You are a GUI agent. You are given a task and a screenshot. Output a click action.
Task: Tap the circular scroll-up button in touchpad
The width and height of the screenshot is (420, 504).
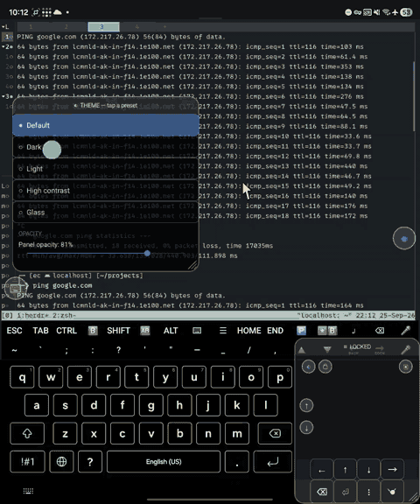click(306, 406)
